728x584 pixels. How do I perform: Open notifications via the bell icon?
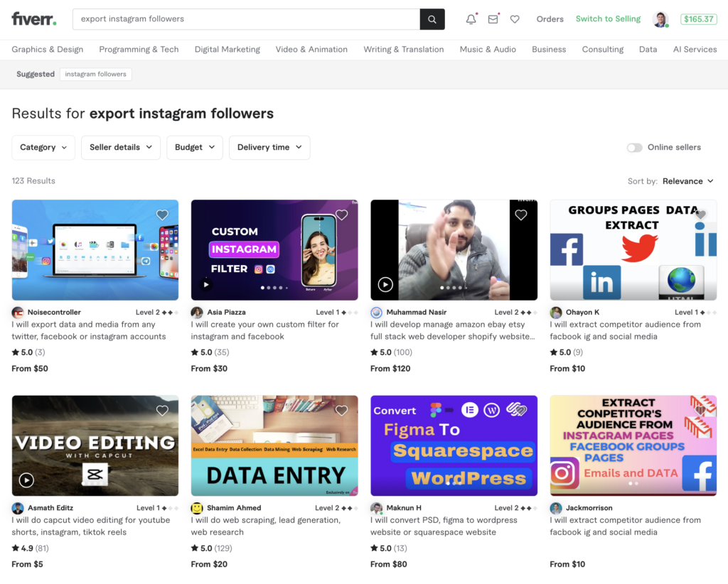pos(471,19)
